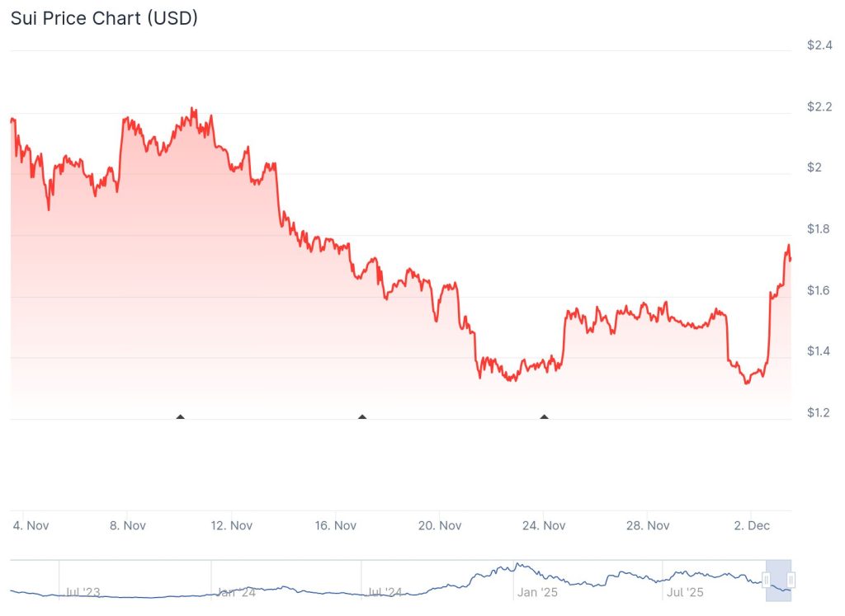845x616 pixels.
Task: Click the left range navigator handle
Action: coord(767,581)
